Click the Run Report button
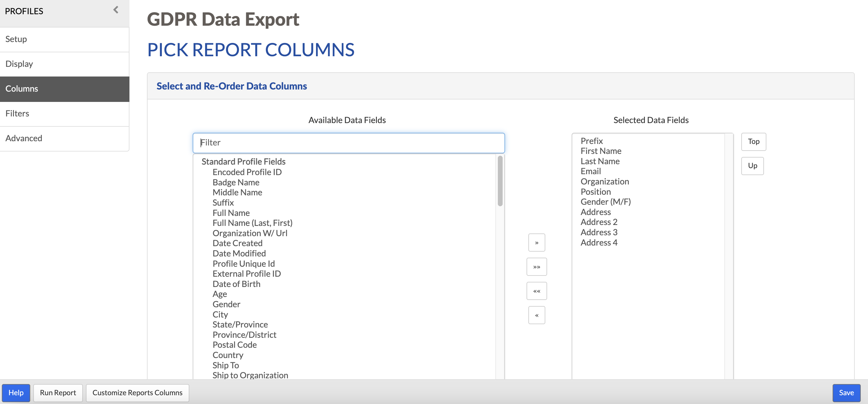The image size is (868, 404). click(x=58, y=393)
